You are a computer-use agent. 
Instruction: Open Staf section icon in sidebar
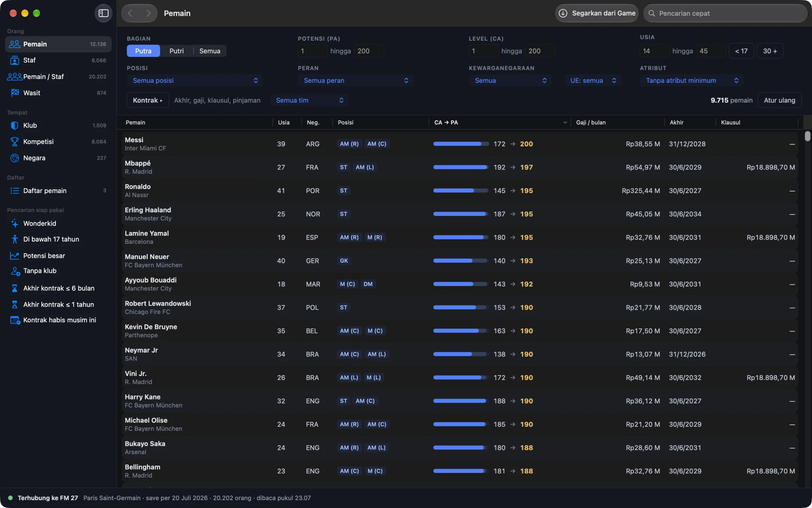15,60
